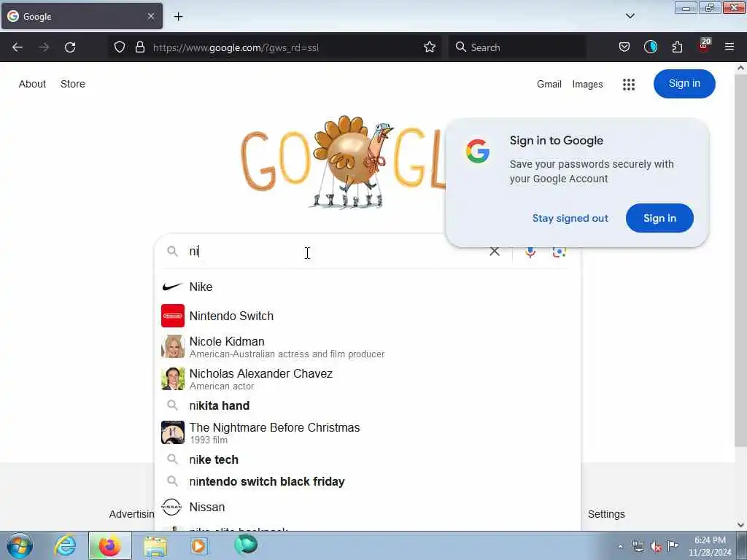Click the Nintendo red logo thumbnail
Image resolution: width=747 pixels, height=560 pixels.
(172, 316)
